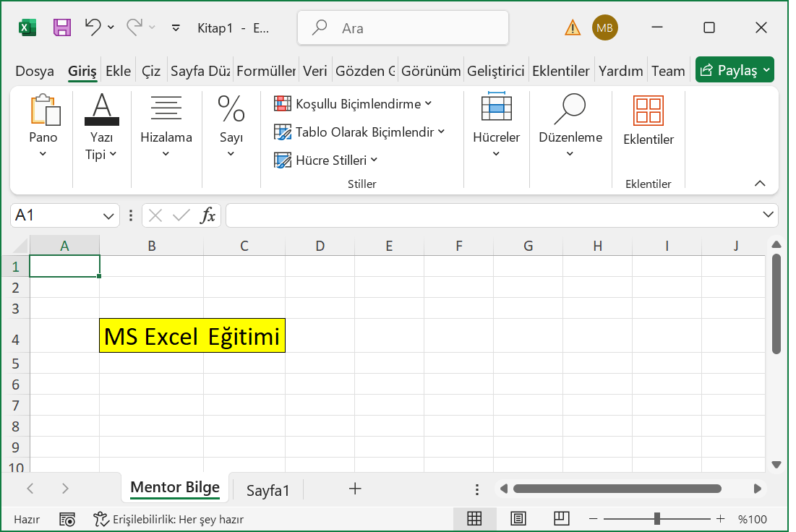Click horizontal scrollbar right arrow
796x532 pixels.
coord(758,489)
